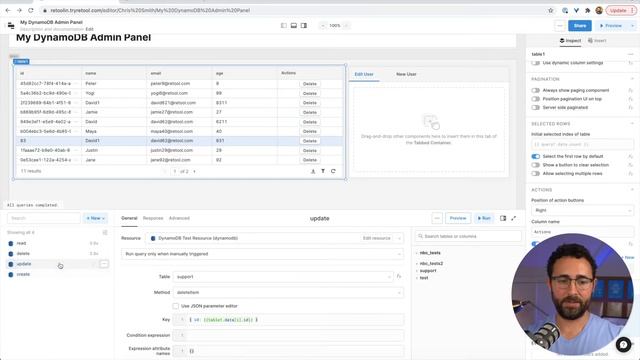Image resolution: width=640 pixels, height=360 pixels.
Task: Click the query Preview button
Action: (458, 218)
